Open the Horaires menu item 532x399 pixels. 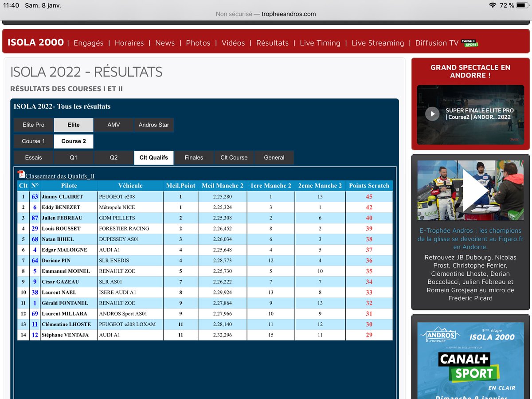(129, 43)
